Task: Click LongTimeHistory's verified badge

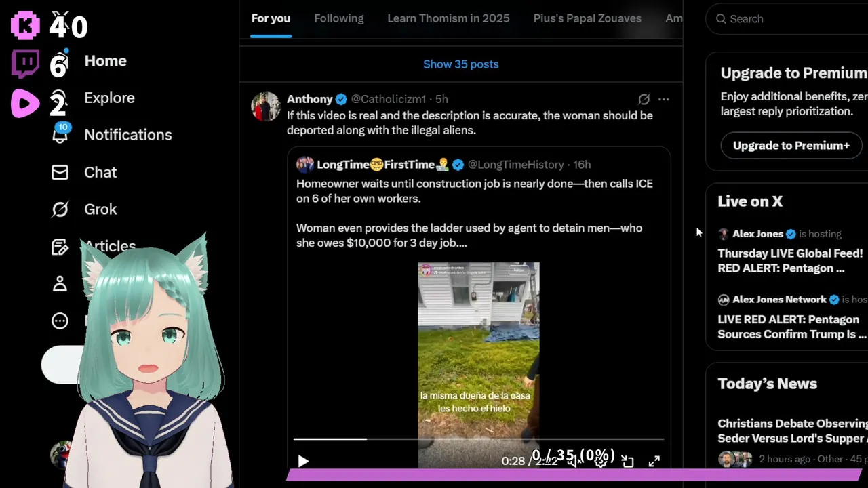Action: point(458,165)
